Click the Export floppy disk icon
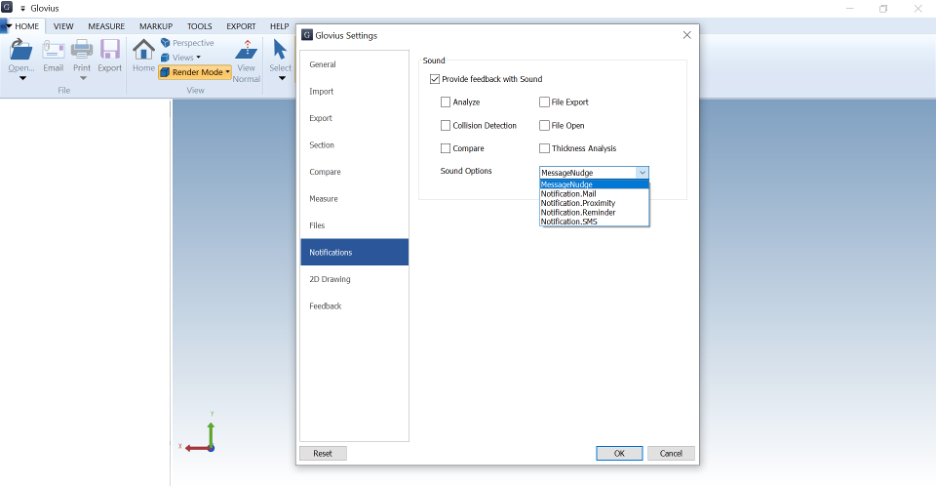Image resolution: width=936 pixels, height=486 pixels. 110,50
